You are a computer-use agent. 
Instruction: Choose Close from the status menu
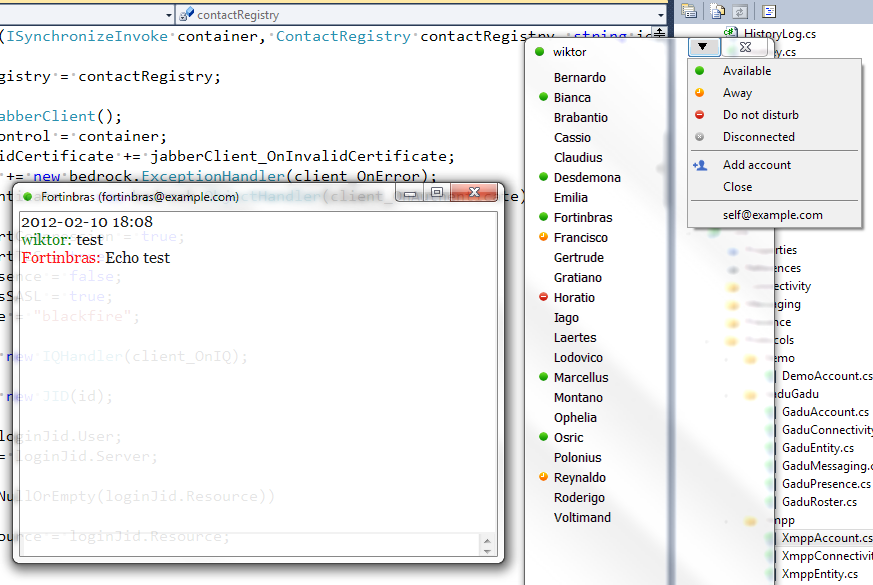coord(736,186)
